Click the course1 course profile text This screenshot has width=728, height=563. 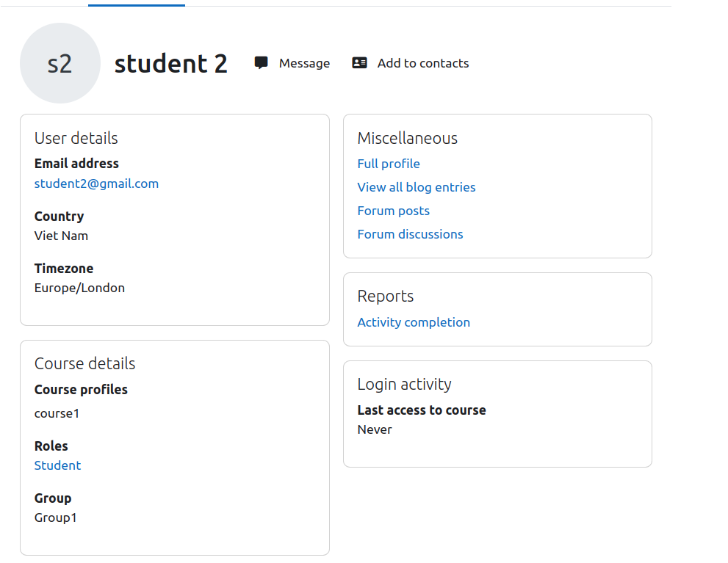57,413
